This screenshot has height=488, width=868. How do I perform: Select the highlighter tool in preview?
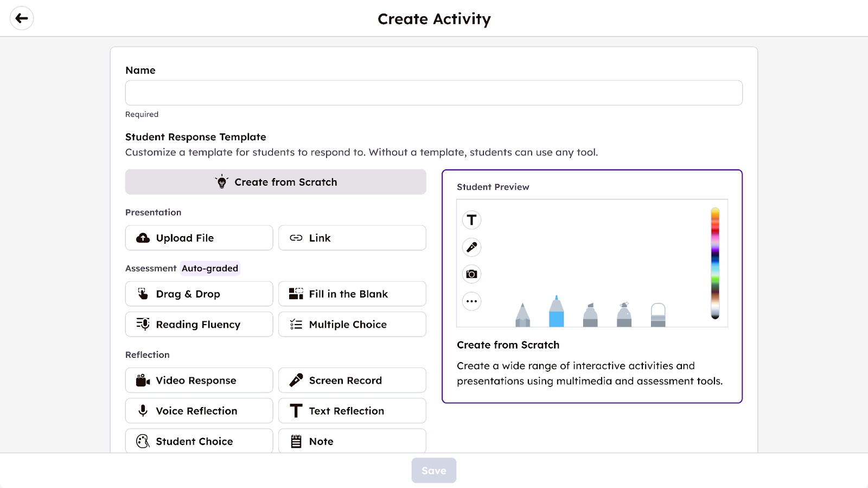click(x=590, y=315)
